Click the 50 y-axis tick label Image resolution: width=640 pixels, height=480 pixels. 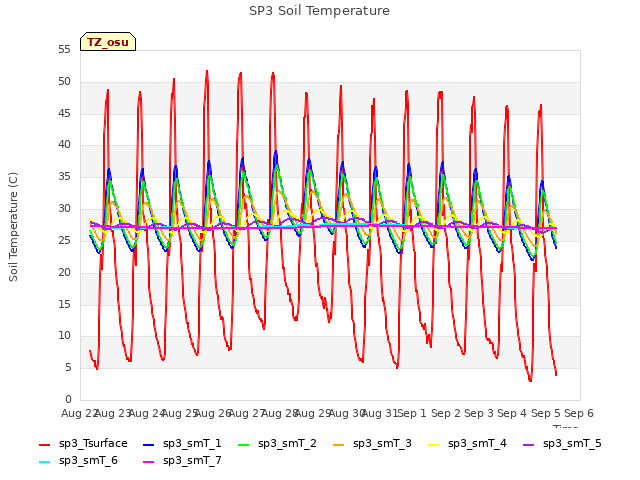pyautogui.click(x=64, y=82)
